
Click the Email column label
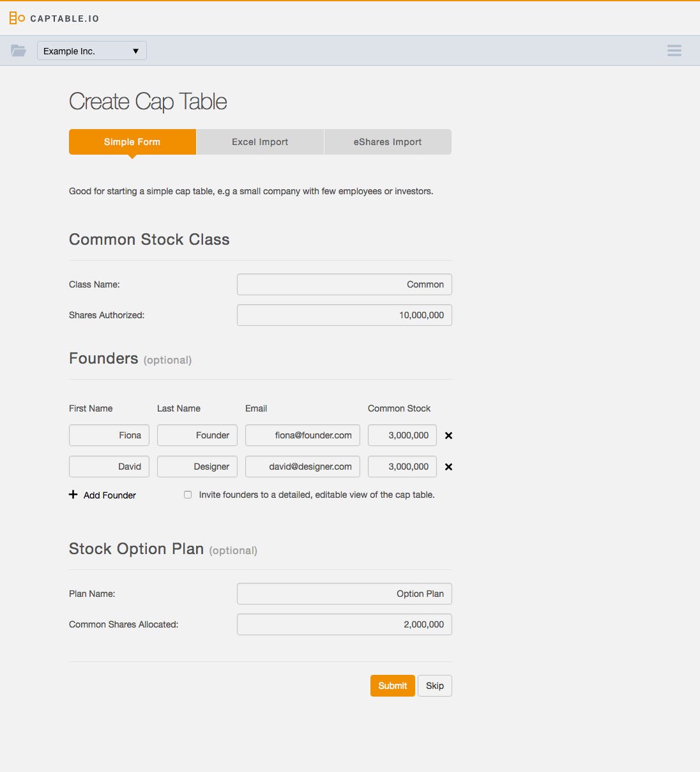256,408
